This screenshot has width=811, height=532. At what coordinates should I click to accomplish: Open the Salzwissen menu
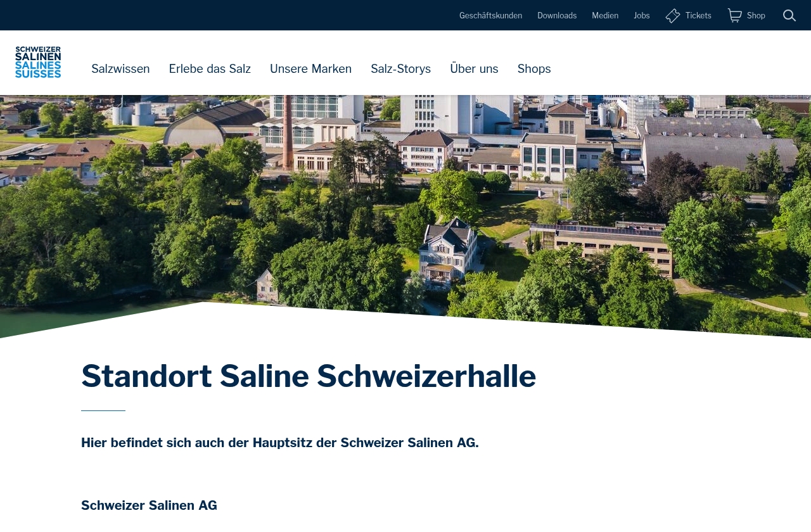click(x=120, y=69)
